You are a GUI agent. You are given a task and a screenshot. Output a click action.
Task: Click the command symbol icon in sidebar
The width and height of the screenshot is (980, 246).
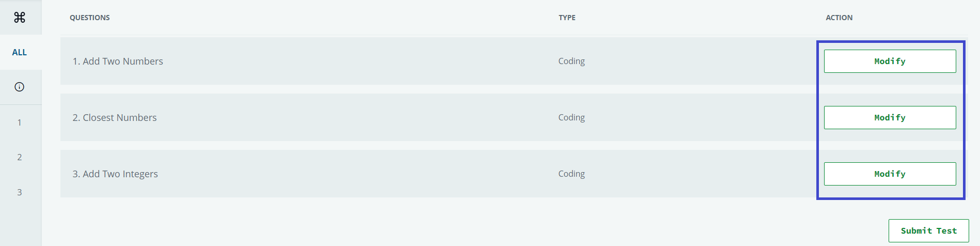[x=20, y=18]
